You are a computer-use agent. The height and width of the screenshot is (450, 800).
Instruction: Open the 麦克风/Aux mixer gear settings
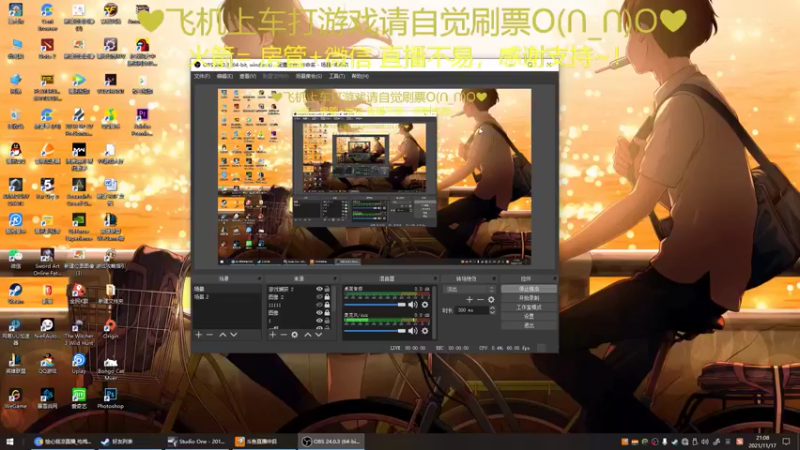click(x=425, y=331)
